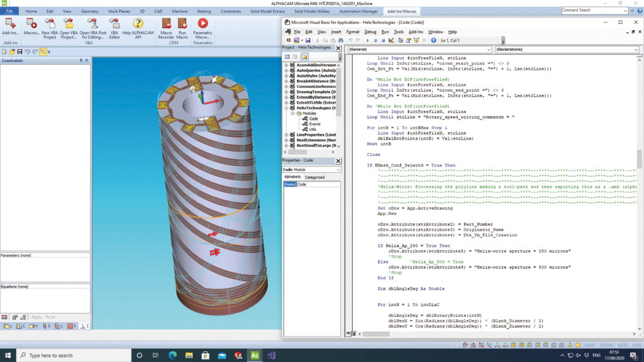
Task: Save the VBA project via the floppy disk icon
Action: [308, 40]
